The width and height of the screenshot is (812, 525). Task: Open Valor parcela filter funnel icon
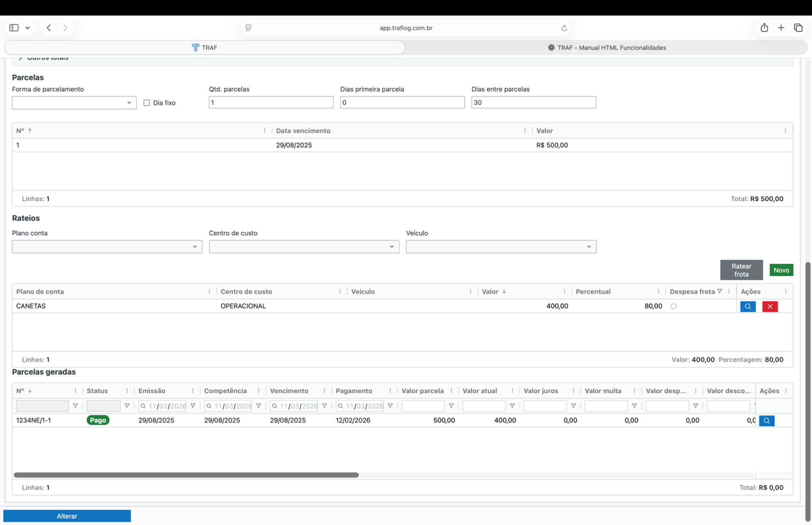point(451,406)
